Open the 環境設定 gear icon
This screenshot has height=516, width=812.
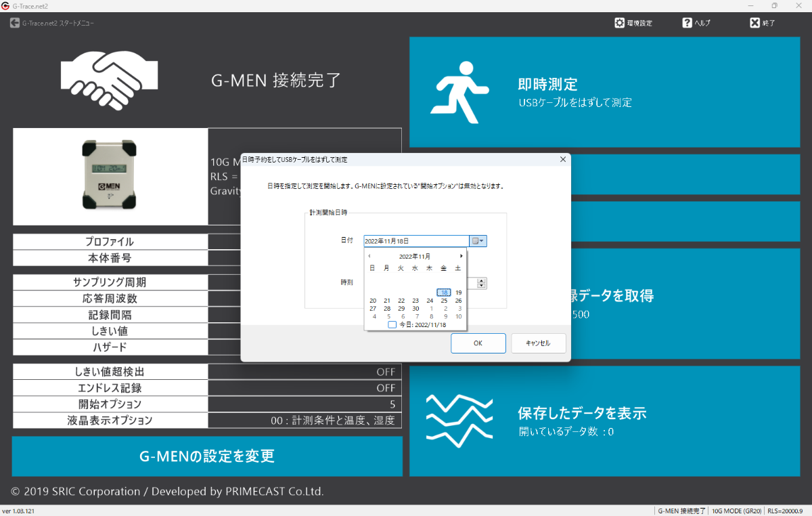tap(619, 23)
